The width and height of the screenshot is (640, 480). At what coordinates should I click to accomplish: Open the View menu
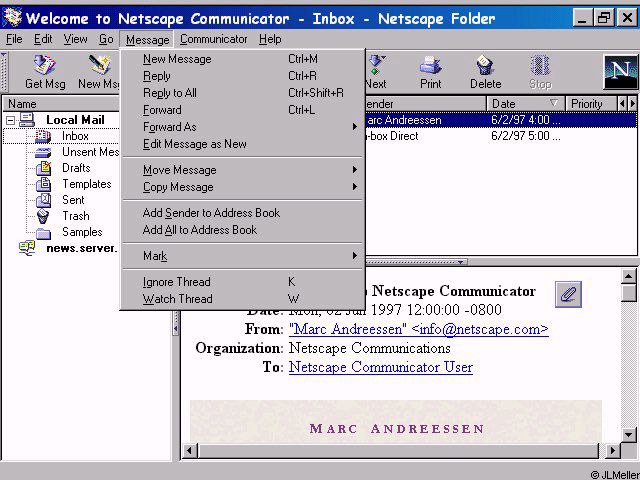point(76,39)
